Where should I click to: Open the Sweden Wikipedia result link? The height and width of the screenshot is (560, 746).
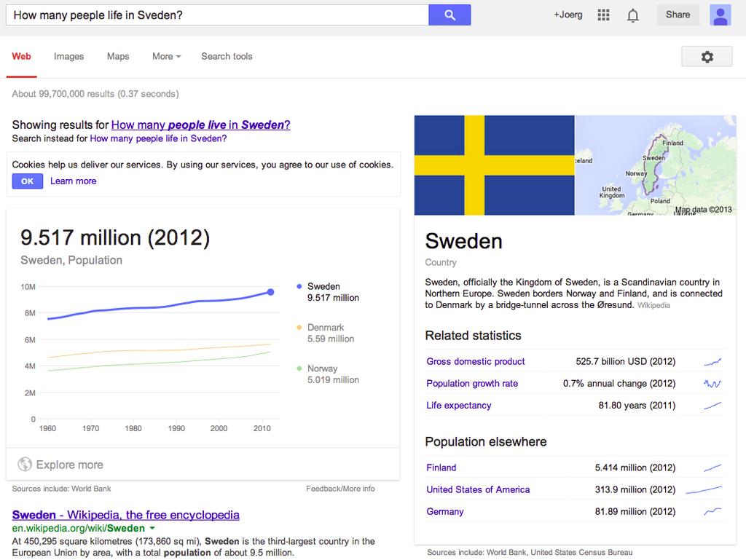[125, 515]
